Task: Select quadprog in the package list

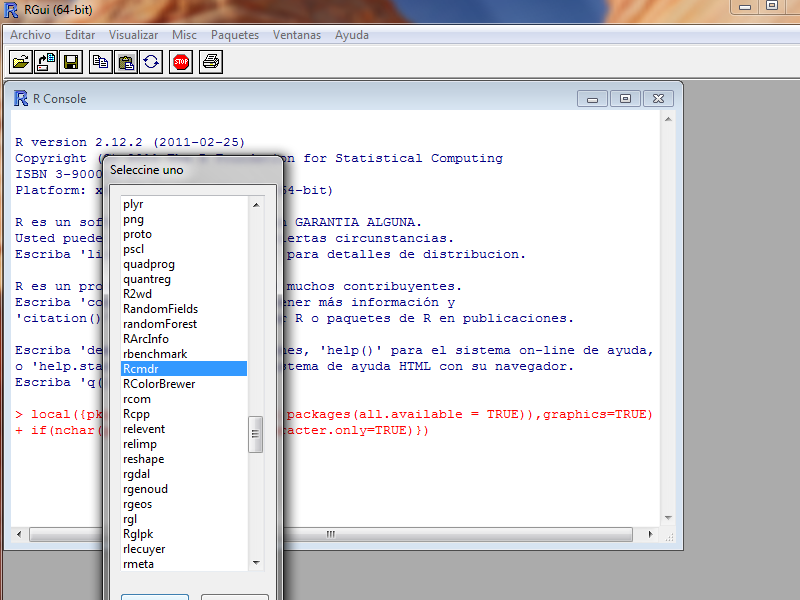Action: click(x=184, y=264)
